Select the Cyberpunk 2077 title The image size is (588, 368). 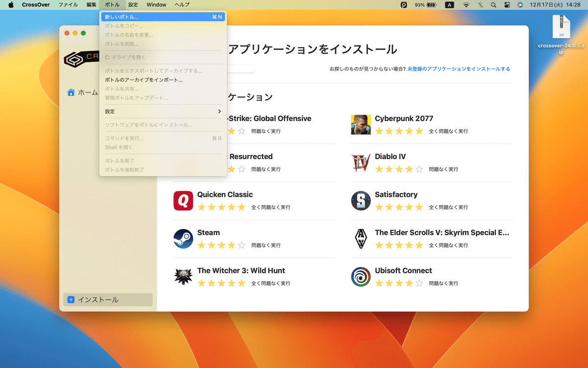tap(404, 119)
